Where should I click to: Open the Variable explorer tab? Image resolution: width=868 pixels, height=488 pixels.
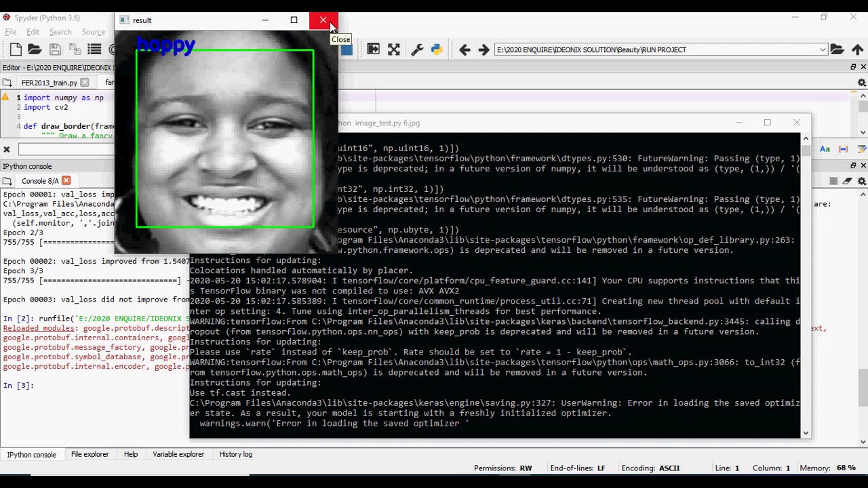178,454
